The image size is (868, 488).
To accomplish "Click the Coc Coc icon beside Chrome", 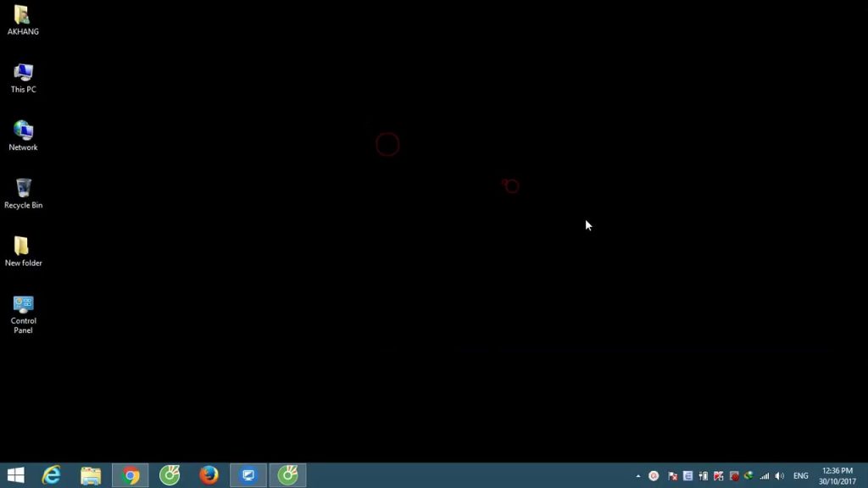I will click(170, 475).
